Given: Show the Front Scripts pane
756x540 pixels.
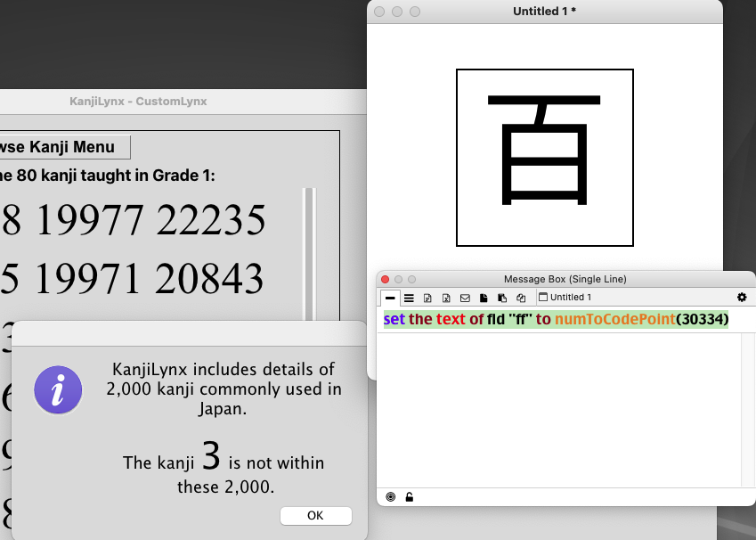Looking at the screenshot, I should [484, 298].
